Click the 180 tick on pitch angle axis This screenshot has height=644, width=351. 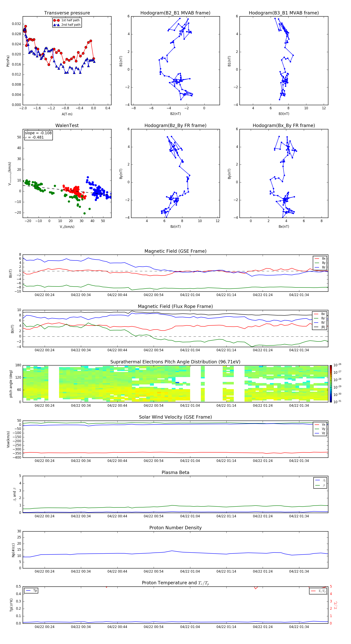pyautogui.click(x=18, y=365)
